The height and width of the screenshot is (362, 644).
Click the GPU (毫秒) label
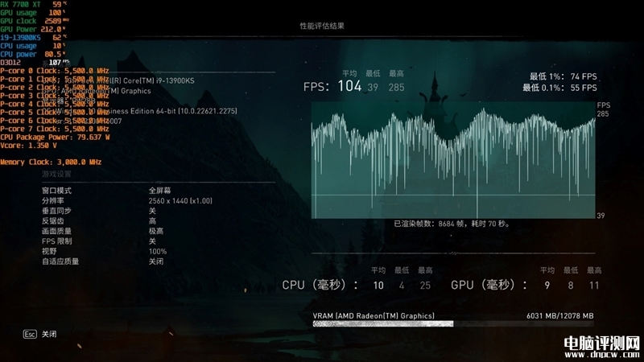[489, 285]
